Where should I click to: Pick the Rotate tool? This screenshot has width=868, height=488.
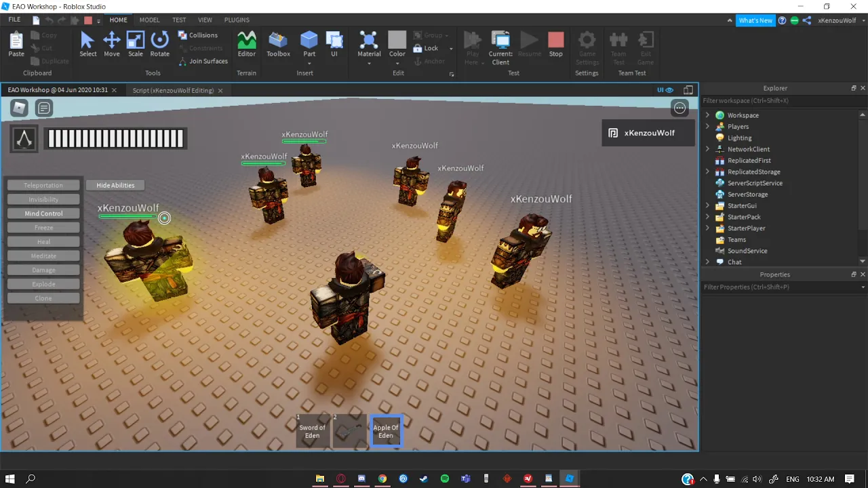tap(160, 44)
